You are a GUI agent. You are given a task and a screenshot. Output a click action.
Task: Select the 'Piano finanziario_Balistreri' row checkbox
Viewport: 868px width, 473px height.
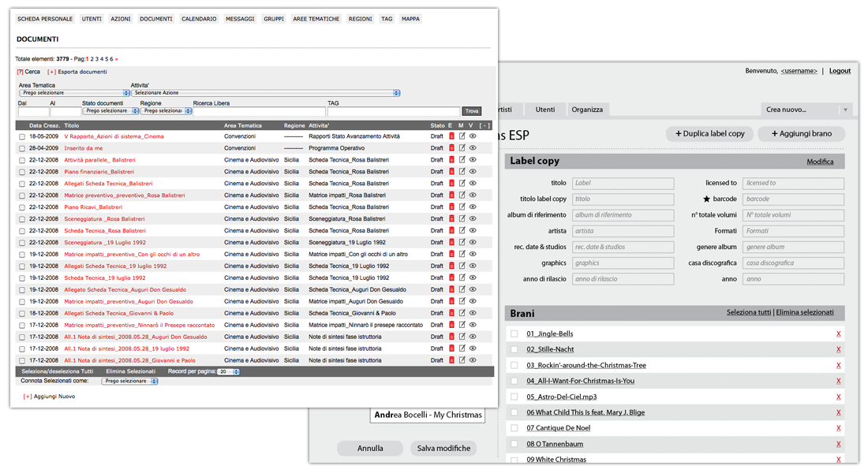[x=22, y=172]
